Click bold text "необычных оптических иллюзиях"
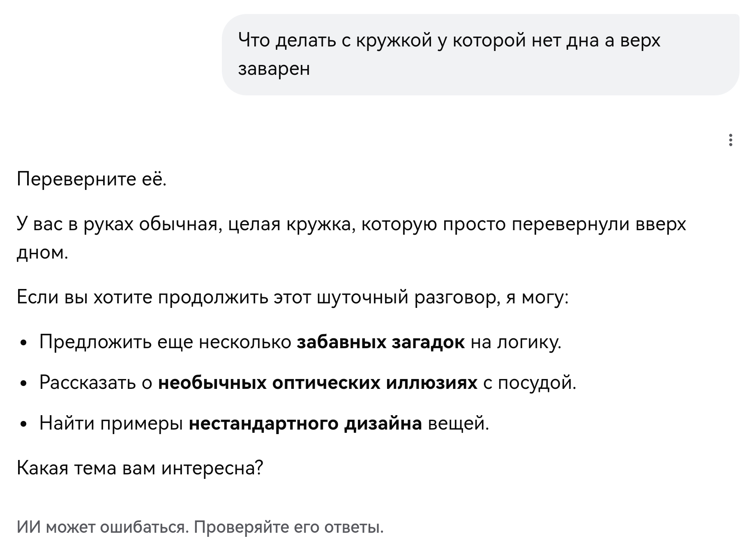This screenshot has width=756, height=557. [x=318, y=383]
